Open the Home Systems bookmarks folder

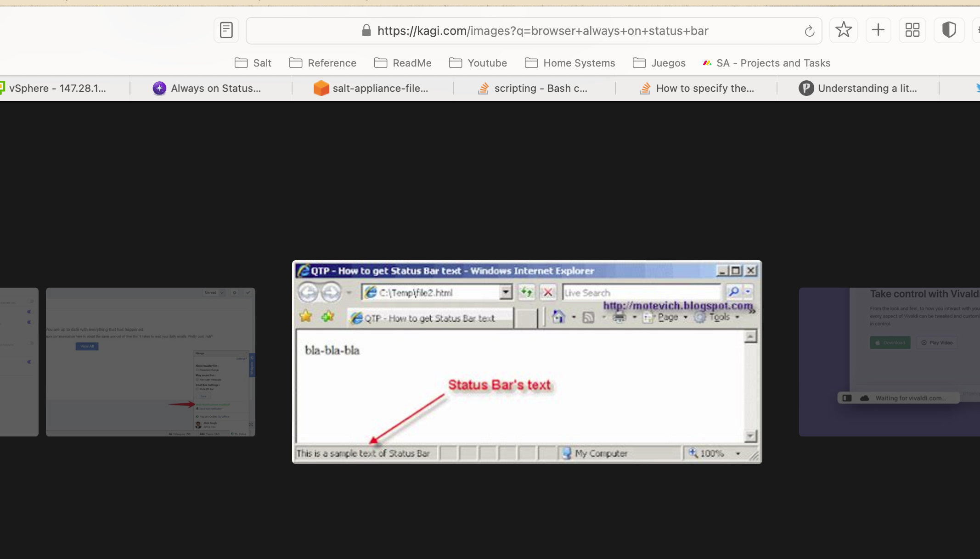click(570, 63)
